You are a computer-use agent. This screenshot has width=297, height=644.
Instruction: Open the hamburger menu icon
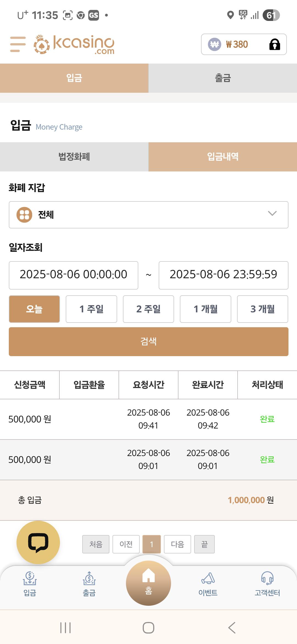tap(18, 44)
